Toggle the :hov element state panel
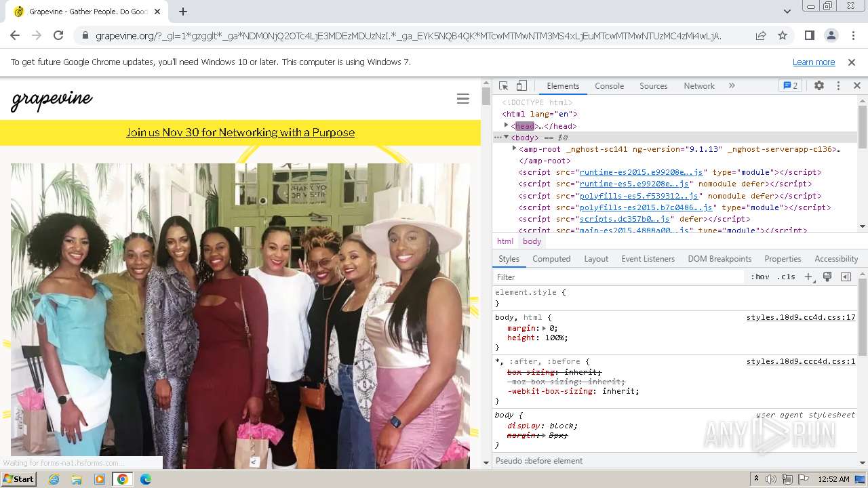The image size is (868, 488). pyautogui.click(x=759, y=277)
